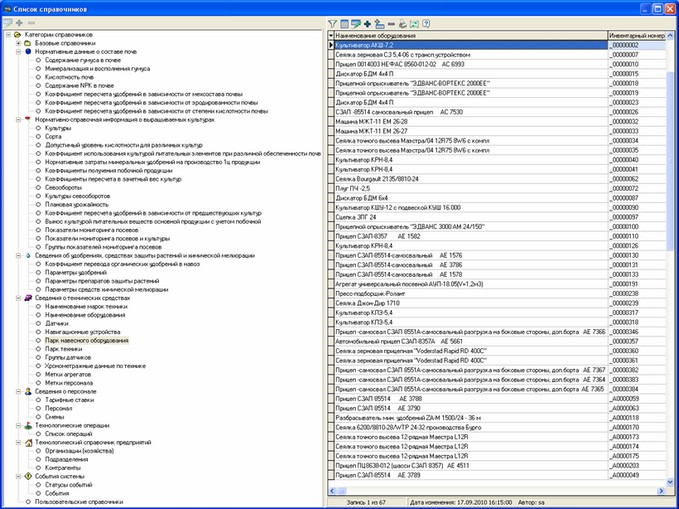
Task: Click the house icon beside Технологический справочник предприятий
Action: (x=27, y=441)
